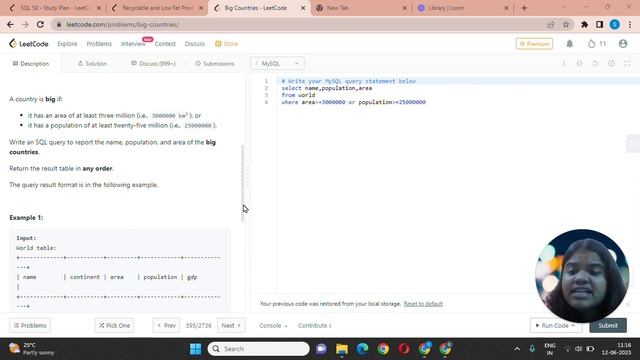Open Chrome tab search chevron
The height and width of the screenshot is (360, 640).
click(564, 7)
